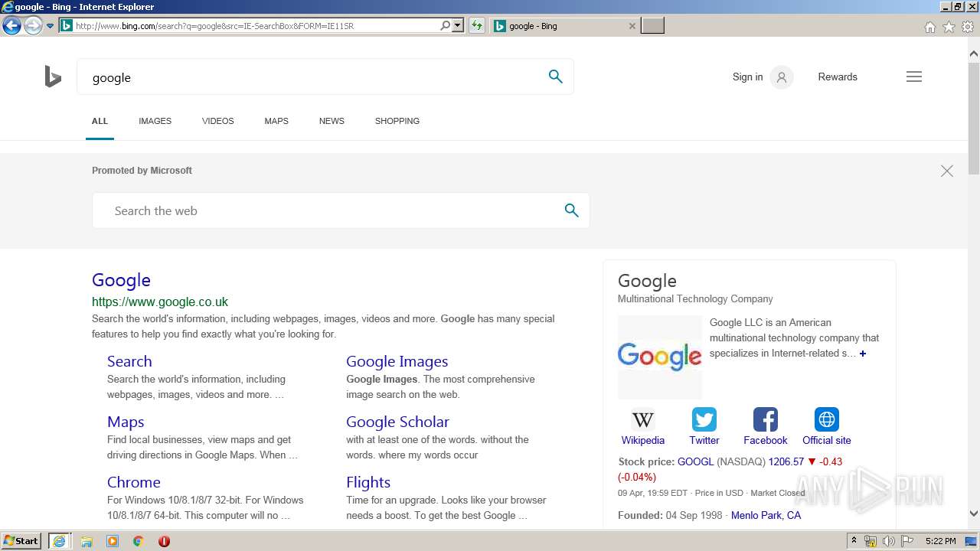The height and width of the screenshot is (551, 980).
Task: Open the Google Images sublink
Action: (x=397, y=361)
